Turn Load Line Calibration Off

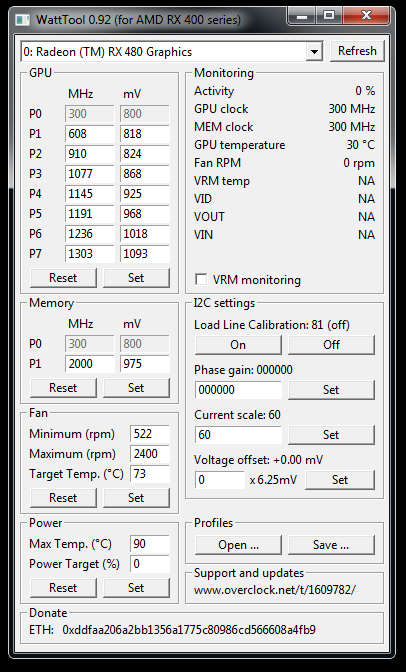point(331,345)
